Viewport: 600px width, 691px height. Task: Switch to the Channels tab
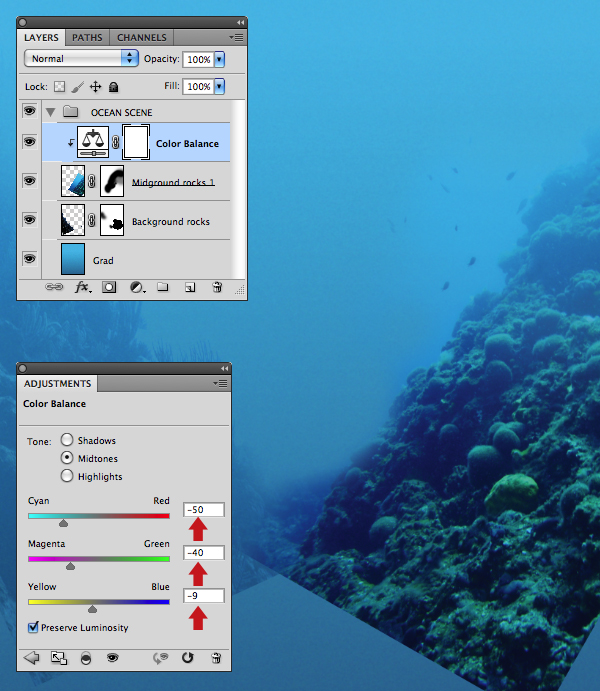(x=142, y=38)
